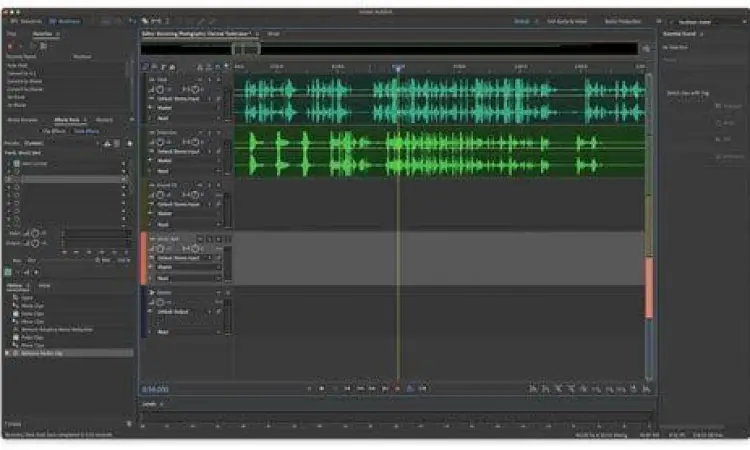Click the Search Help input field
Image resolution: width=750 pixels, height=450 pixels.
[x=706, y=22]
